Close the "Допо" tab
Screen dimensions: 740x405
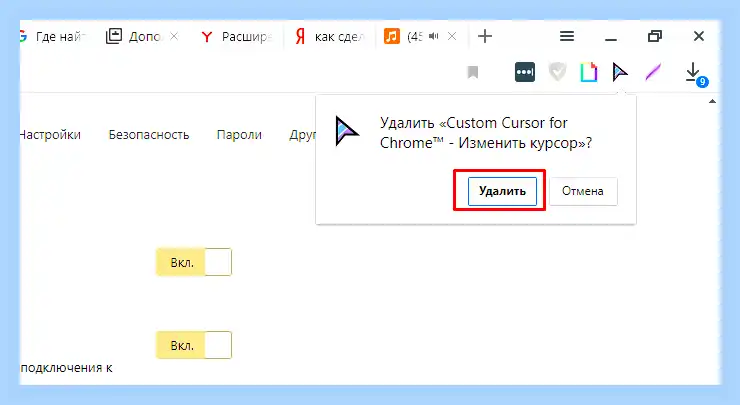pyautogui.click(x=174, y=36)
